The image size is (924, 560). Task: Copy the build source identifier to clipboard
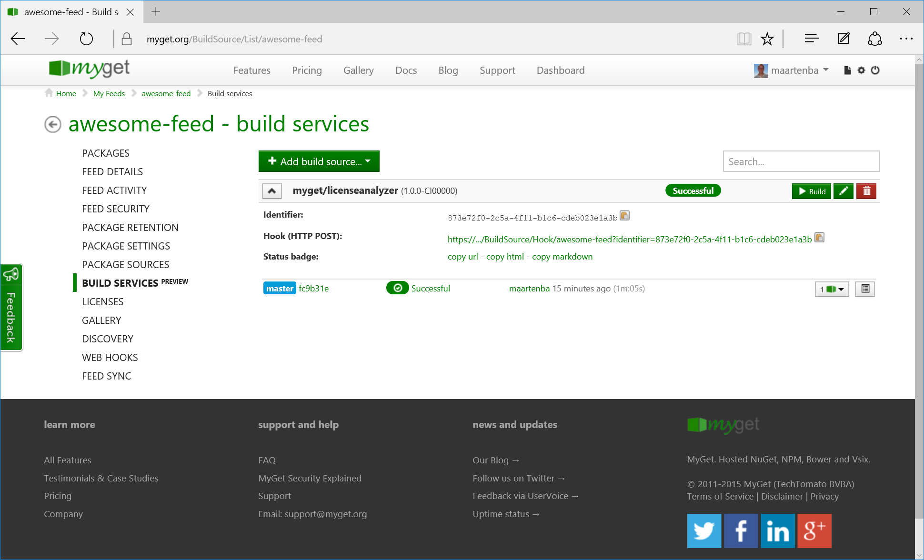(x=624, y=215)
